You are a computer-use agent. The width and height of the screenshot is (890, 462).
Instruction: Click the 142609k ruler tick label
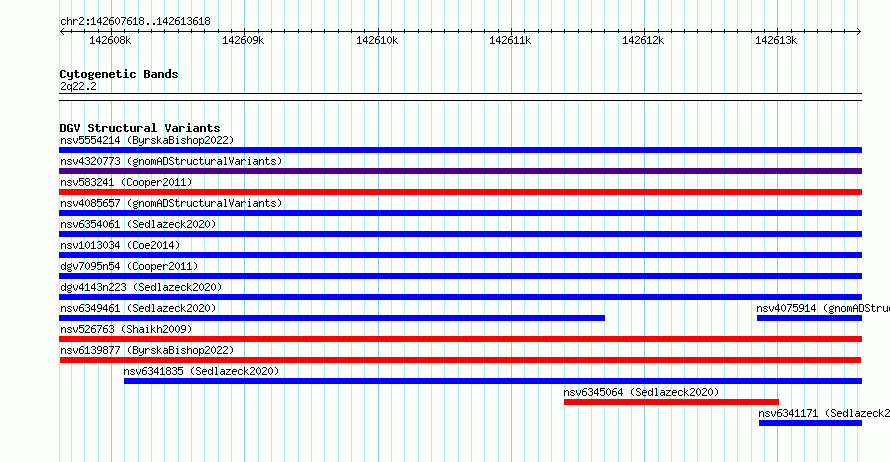(243, 40)
